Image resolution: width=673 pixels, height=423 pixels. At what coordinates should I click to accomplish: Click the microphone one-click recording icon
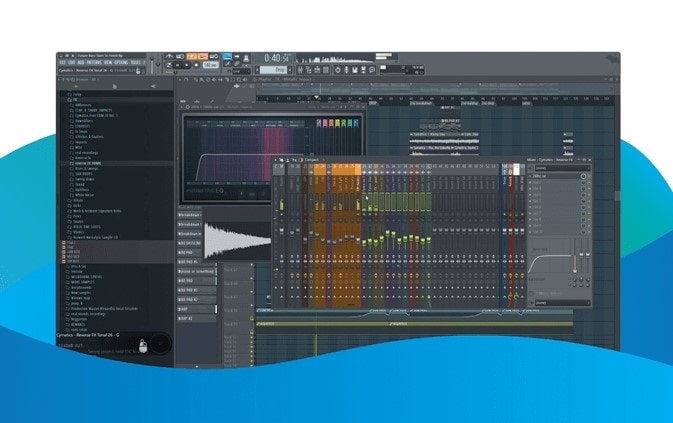346,69
